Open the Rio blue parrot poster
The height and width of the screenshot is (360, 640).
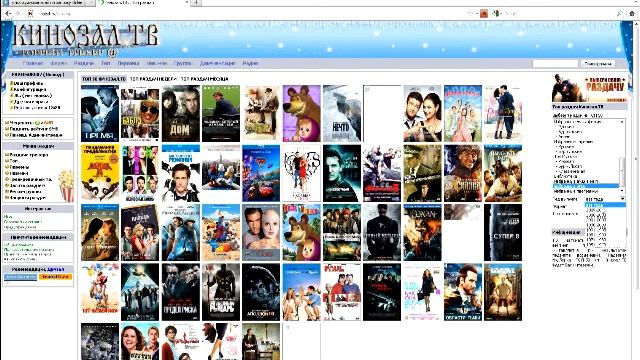pyautogui.click(x=221, y=233)
